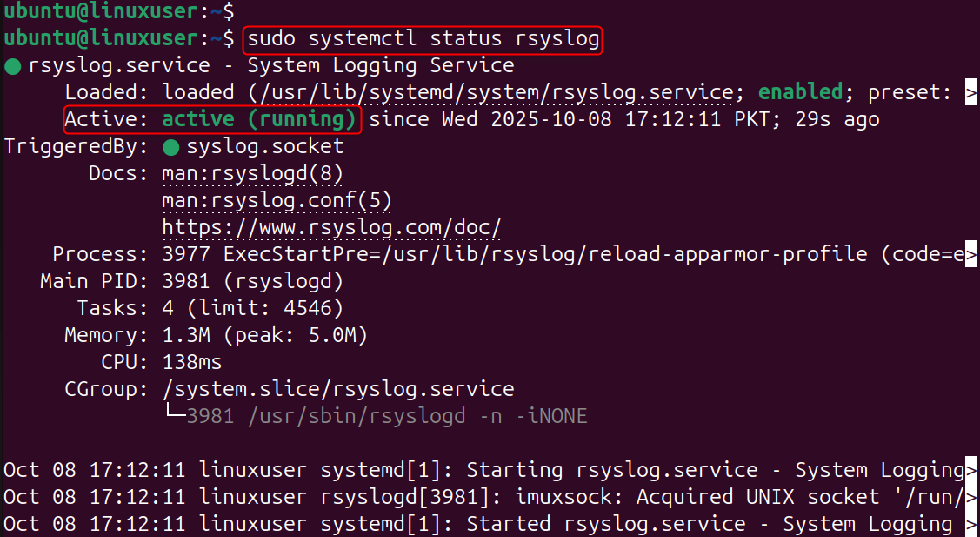Click the syslog.socket unit name

pos(264,146)
